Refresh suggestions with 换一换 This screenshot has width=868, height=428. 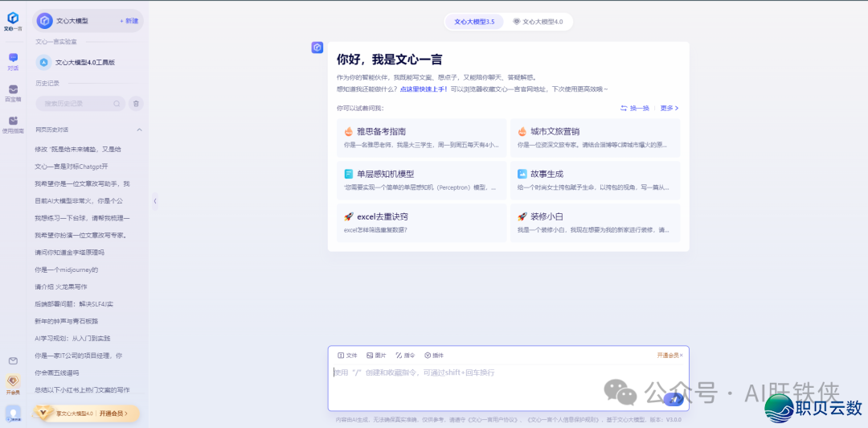coord(635,108)
